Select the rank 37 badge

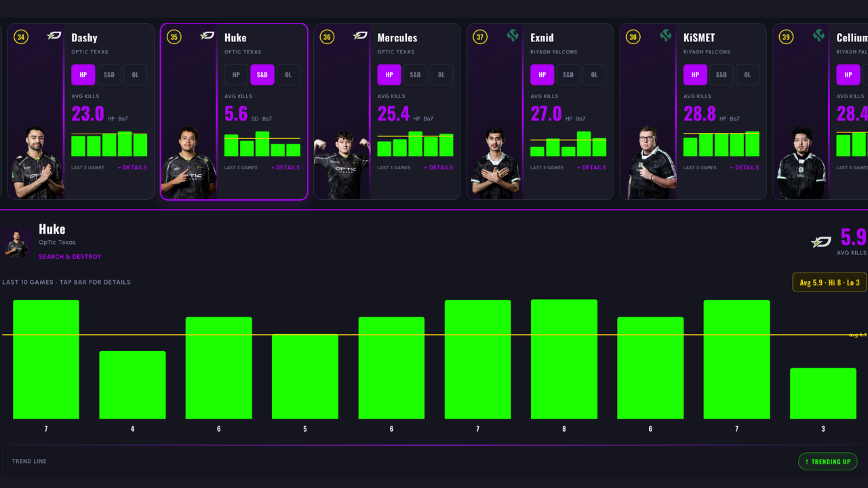pyautogui.click(x=480, y=37)
